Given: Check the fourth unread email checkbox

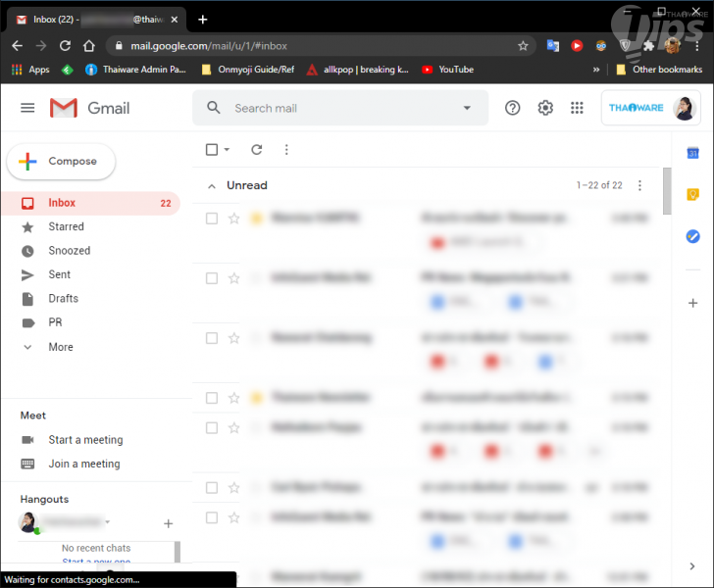Looking at the screenshot, I should coord(212,398).
